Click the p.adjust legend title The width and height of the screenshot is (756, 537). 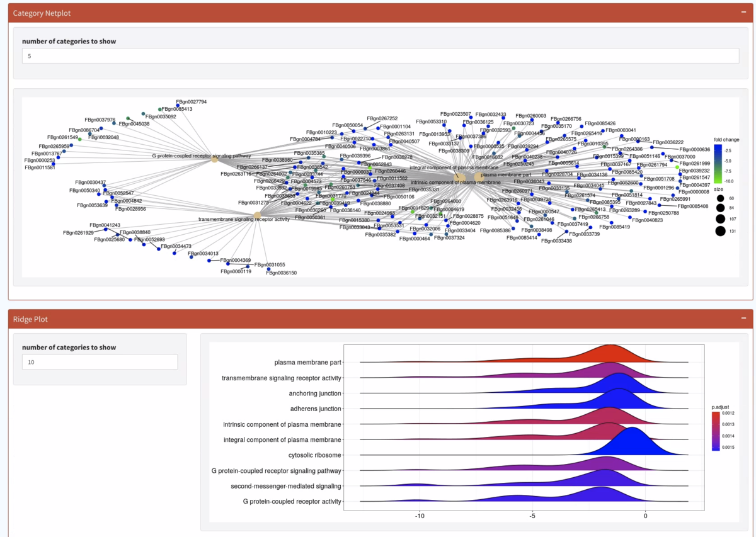(x=721, y=406)
